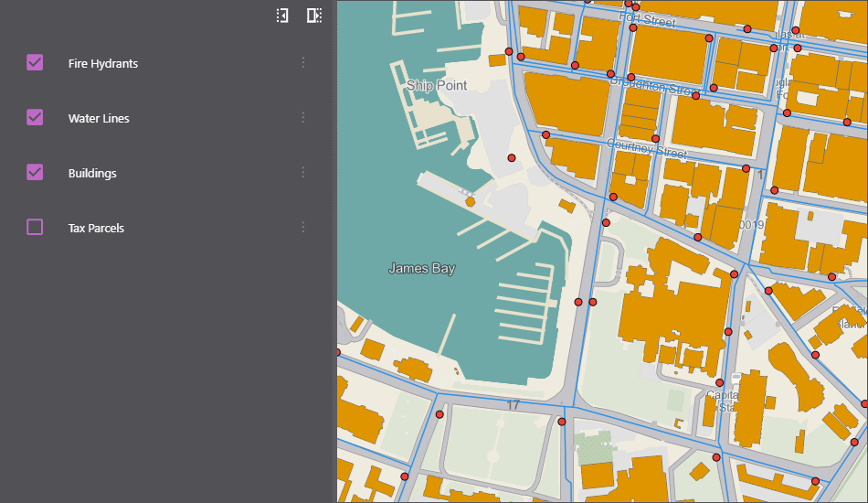
Task: Click the route 17 road label
Action: 513,404
